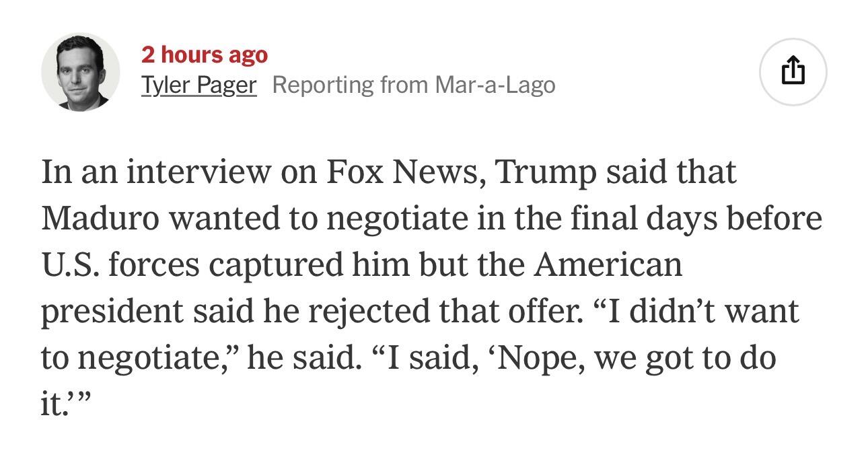Click the red "2 hours ago" timestamp
868x467 pixels.
click(204, 55)
